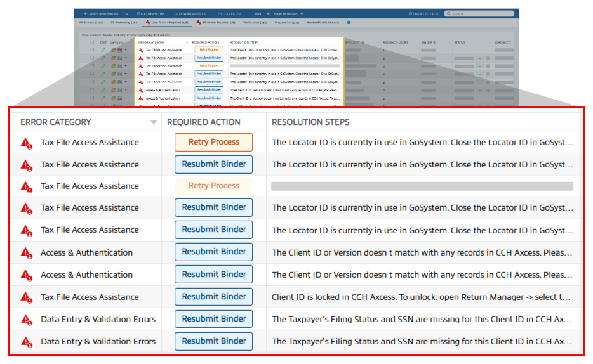Screen dimensions: 593x364
Task: Open the Status column filter
Action: pyautogui.click(x=490, y=42)
